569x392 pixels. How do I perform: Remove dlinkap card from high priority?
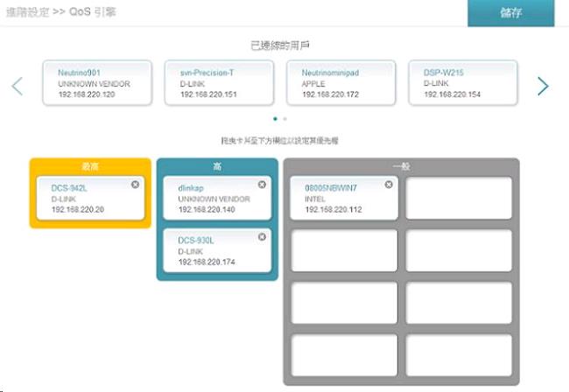(x=262, y=185)
